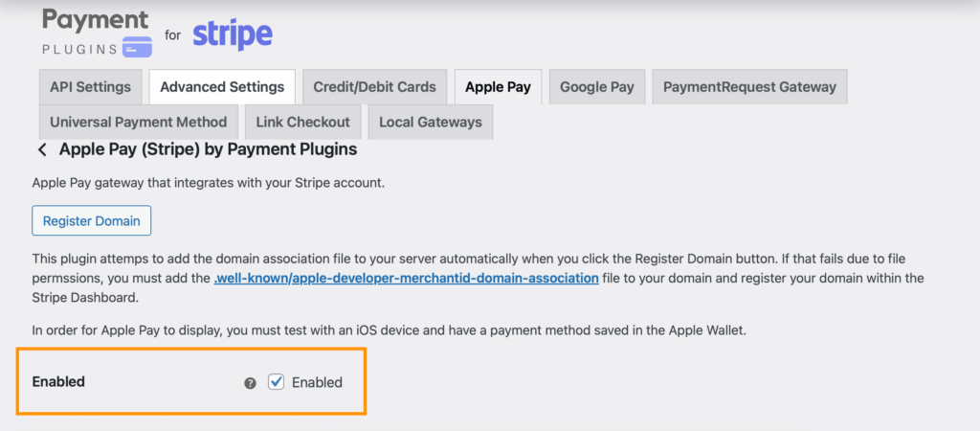The width and height of the screenshot is (980, 431).
Task: Open the Local Gateways tab
Action: [x=431, y=122]
